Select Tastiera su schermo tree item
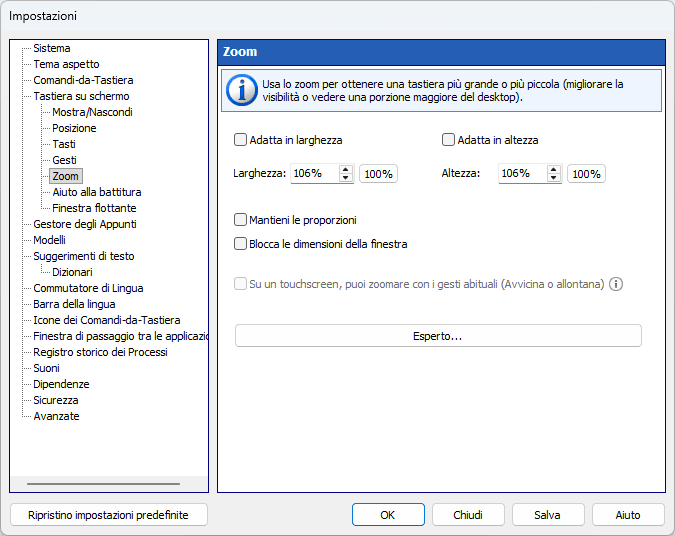 tap(81, 96)
